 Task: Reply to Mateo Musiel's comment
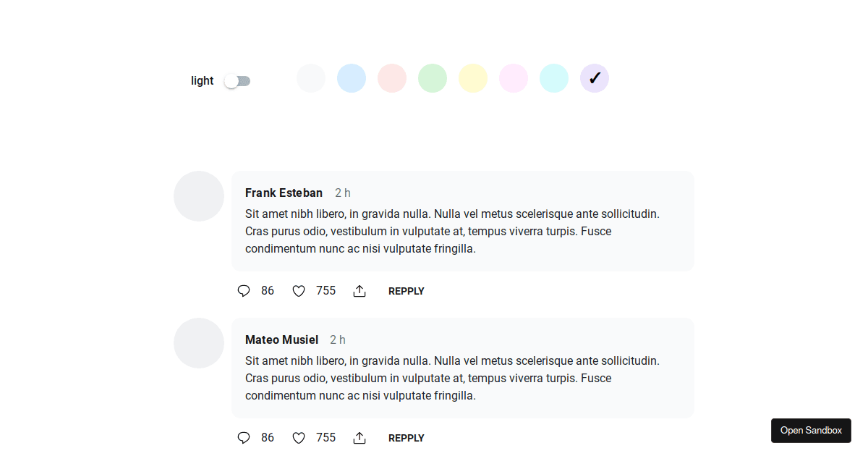coord(406,438)
